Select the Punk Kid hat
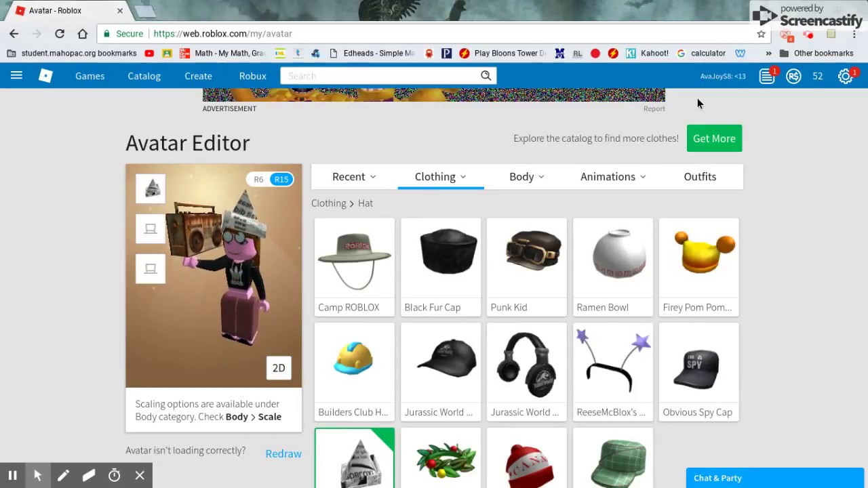 point(526,267)
